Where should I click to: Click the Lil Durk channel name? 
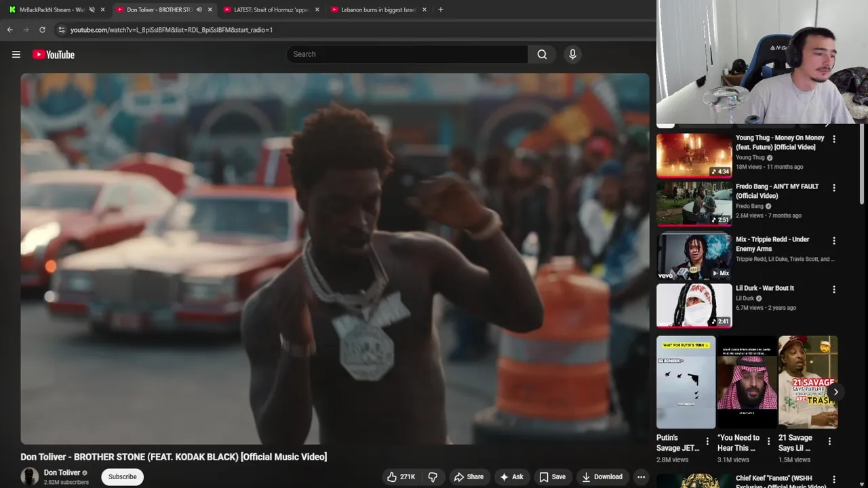pos(745,298)
